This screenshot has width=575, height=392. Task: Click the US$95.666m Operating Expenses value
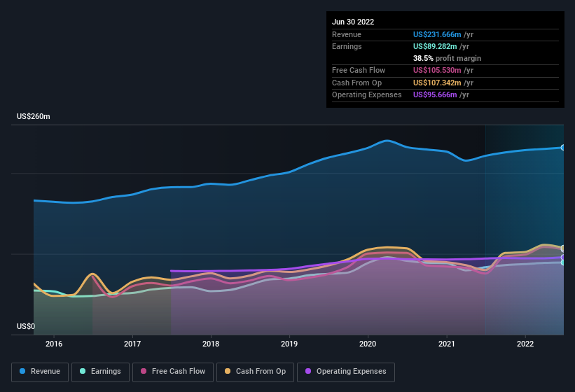(x=435, y=94)
